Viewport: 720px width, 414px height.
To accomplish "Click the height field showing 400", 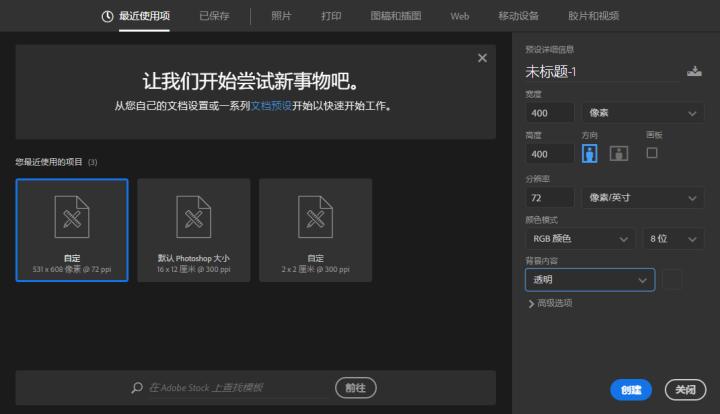I will 550,154.
